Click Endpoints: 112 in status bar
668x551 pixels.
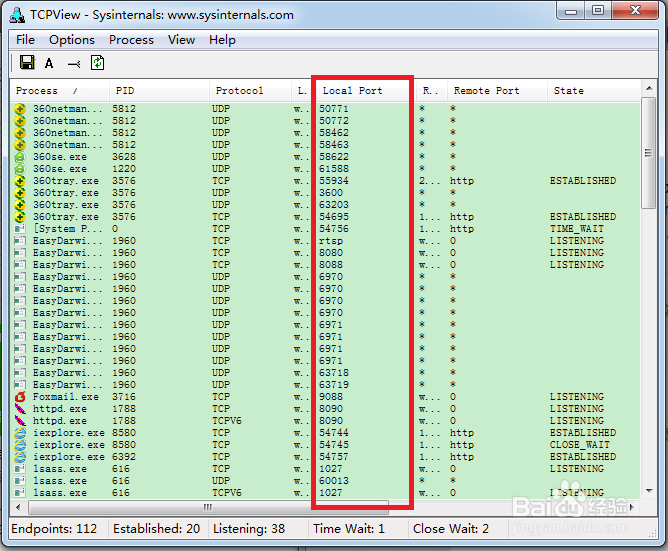point(54,529)
